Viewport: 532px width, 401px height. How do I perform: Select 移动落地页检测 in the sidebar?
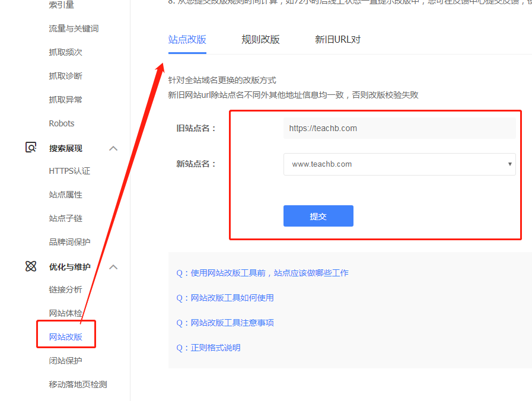[77, 384]
